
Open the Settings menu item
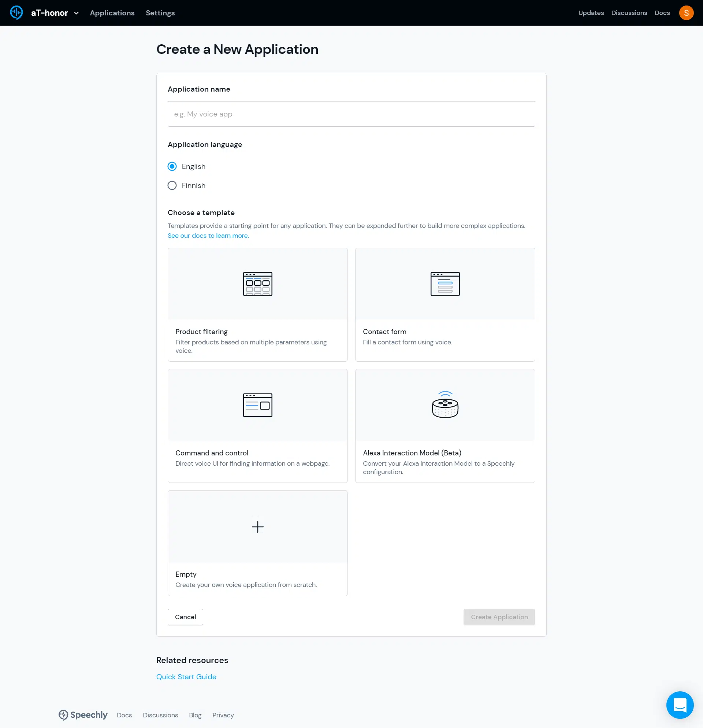(160, 13)
